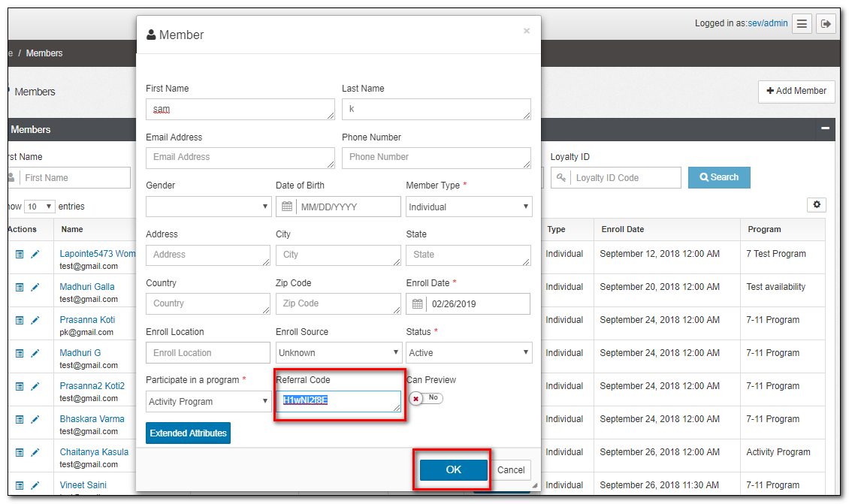The image size is (849, 504).
Task: Open the Enroll Source dropdown
Action: [338, 352]
